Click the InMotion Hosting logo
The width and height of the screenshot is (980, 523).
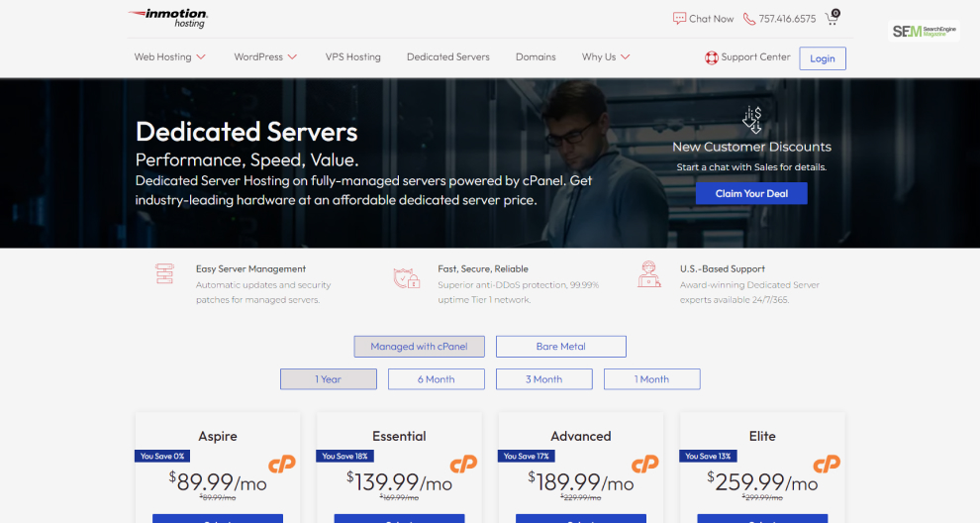coord(168,18)
